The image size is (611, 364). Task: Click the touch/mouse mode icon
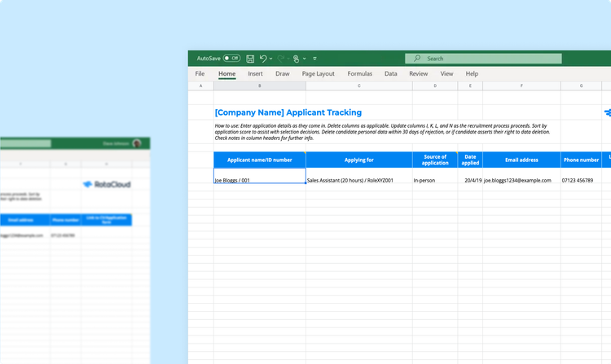point(297,59)
